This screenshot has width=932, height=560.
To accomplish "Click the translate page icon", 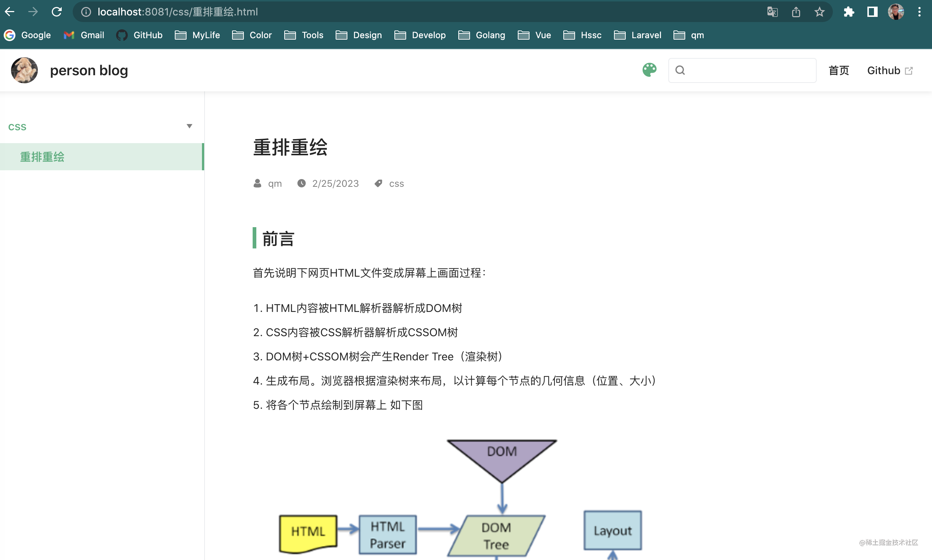I will [772, 12].
